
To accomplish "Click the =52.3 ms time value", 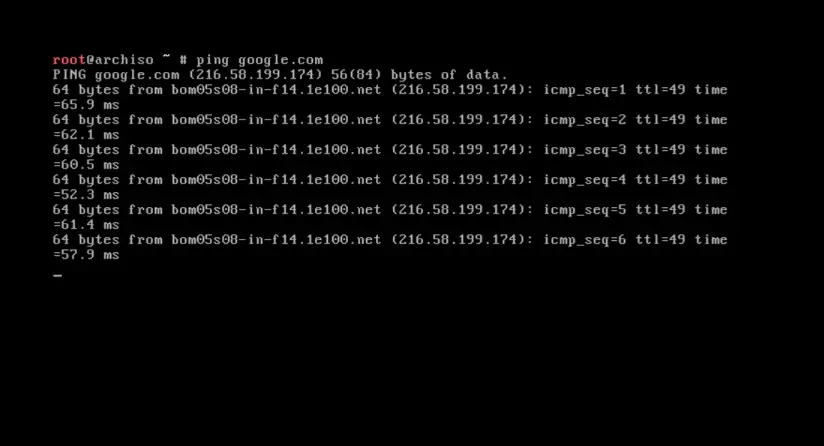I will coord(86,195).
